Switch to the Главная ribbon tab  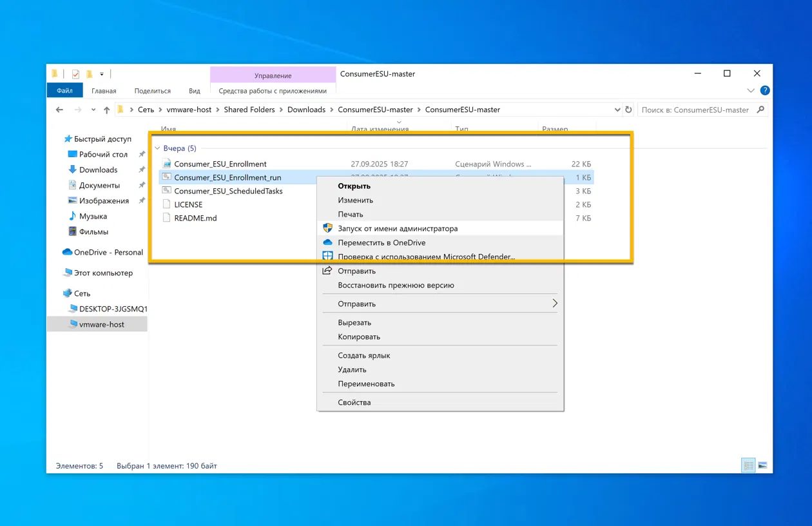coord(104,91)
